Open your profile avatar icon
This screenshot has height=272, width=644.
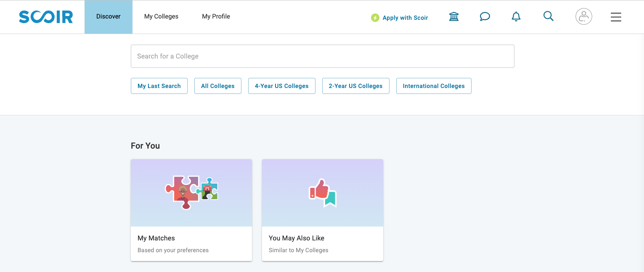pyautogui.click(x=583, y=17)
